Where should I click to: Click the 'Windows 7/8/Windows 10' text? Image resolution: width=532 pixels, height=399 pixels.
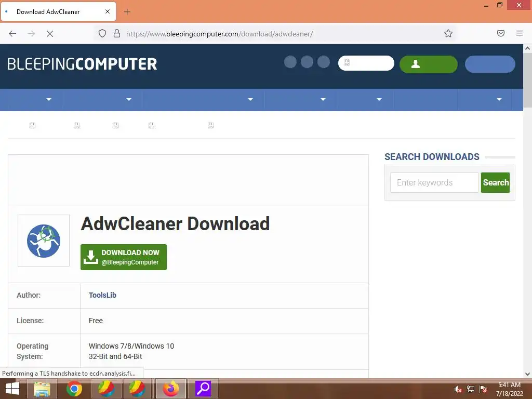tap(131, 346)
